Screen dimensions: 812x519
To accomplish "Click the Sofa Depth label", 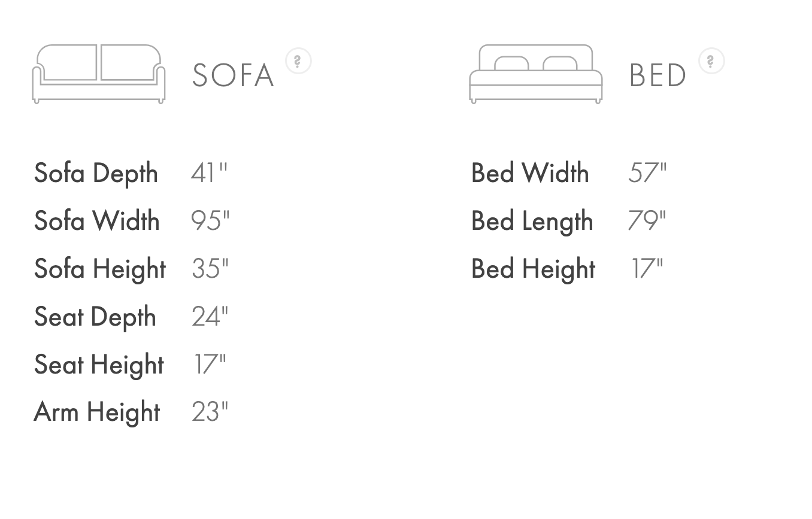I will point(96,174).
